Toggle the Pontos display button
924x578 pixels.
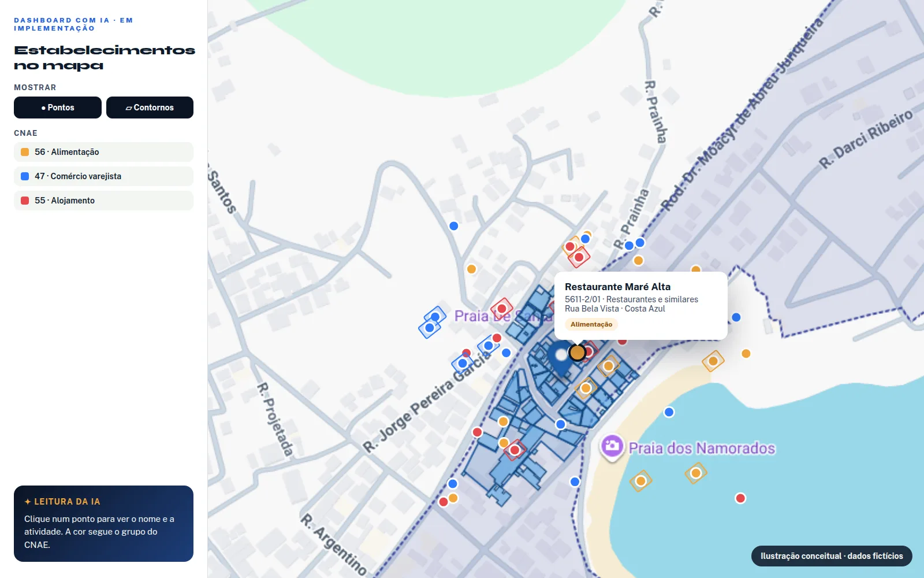pos(58,108)
